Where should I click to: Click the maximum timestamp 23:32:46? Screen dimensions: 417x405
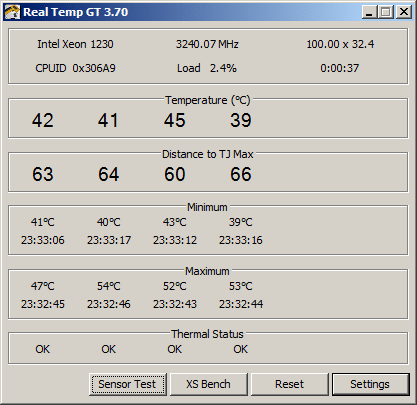click(109, 304)
